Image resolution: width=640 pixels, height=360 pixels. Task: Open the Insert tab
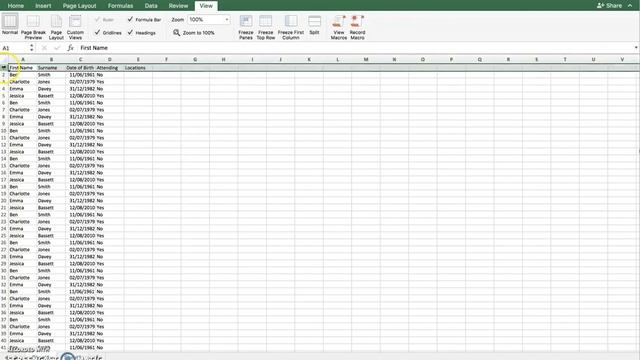(x=43, y=6)
